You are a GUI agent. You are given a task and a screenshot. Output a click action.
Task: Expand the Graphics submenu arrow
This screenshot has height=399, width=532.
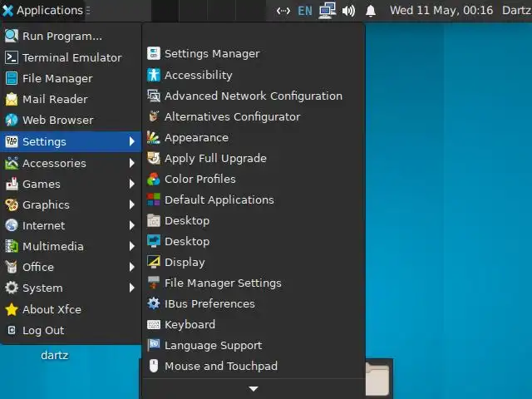pos(132,204)
